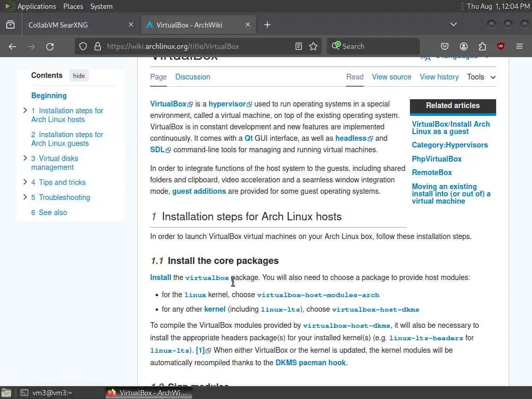Expand the Installation steps for Arch Linux hosts section
532x399 pixels.
tap(25, 110)
